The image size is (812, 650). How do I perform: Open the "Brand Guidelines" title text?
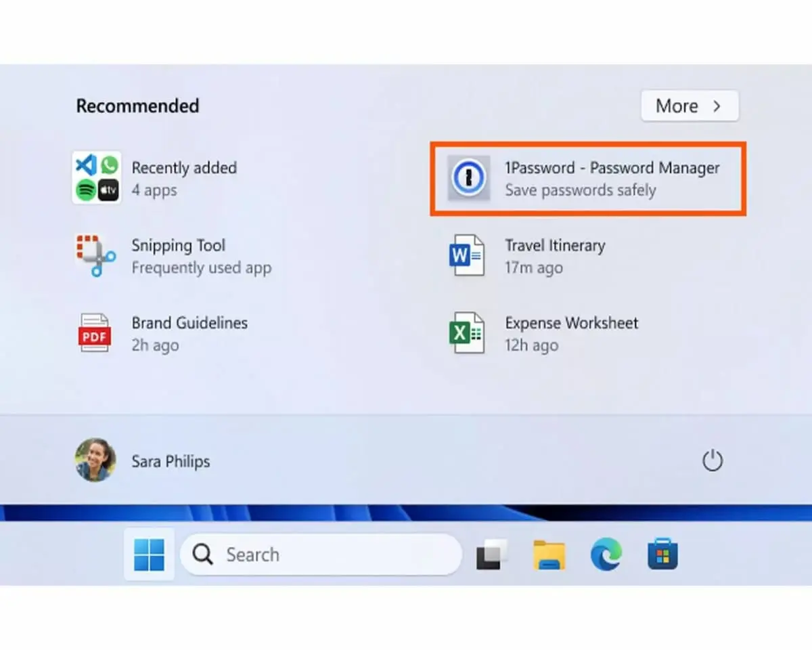click(189, 323)
